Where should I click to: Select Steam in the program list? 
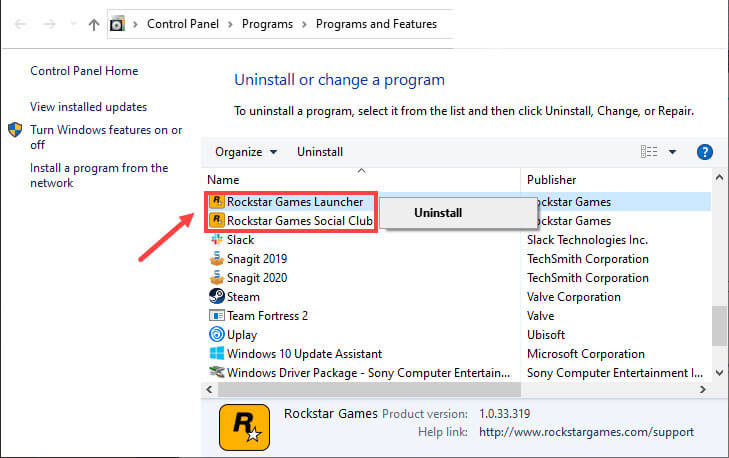click(243, 297)
